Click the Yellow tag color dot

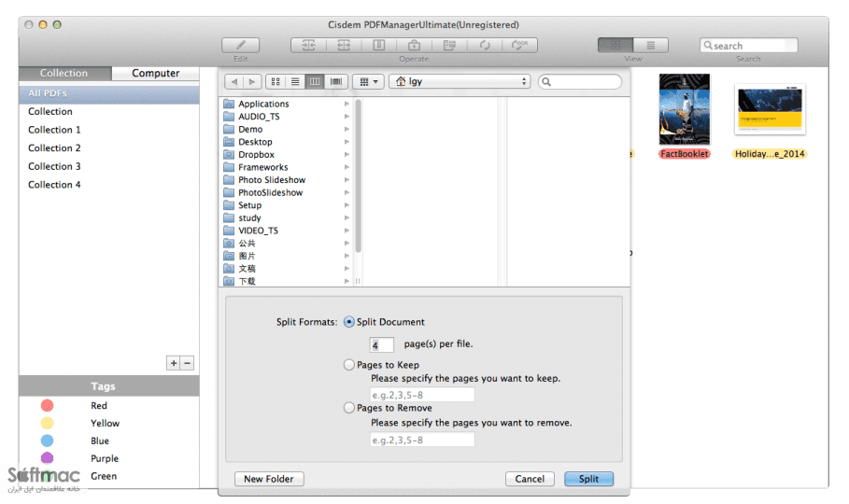coord(47,423)
